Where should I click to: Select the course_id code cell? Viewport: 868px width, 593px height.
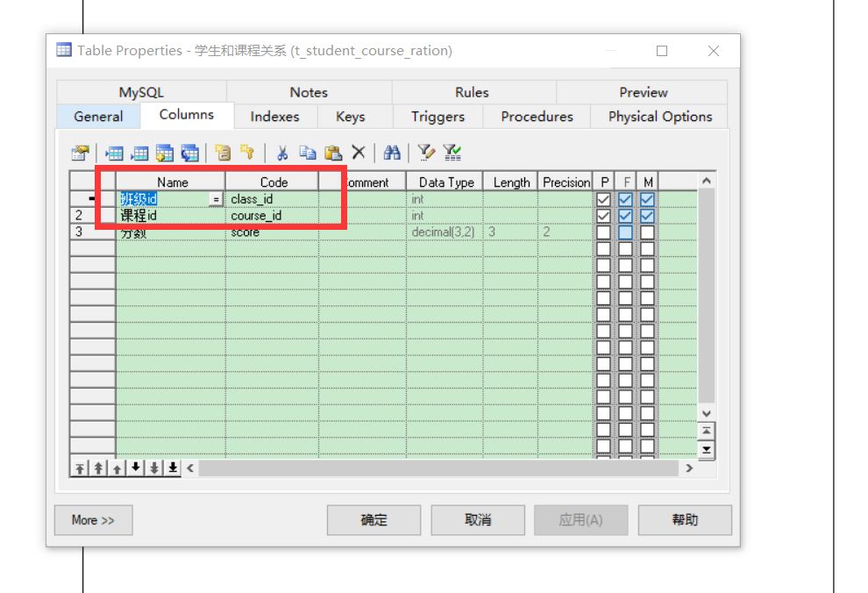(273, 216)
